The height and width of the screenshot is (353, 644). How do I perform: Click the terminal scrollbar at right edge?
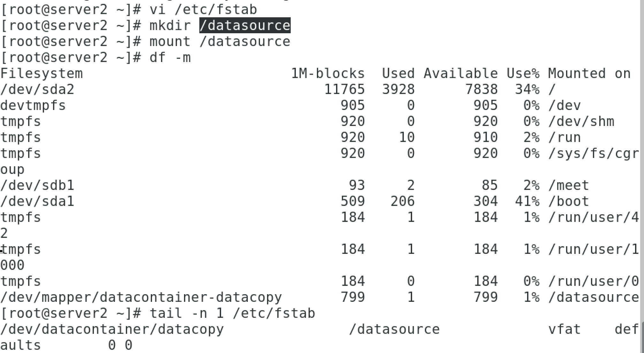click(x=642, y=337)
